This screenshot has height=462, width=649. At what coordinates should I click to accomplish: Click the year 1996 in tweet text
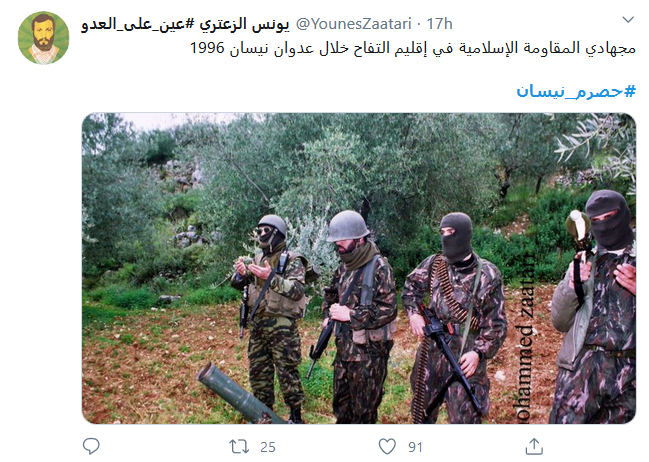(x=207, y=48)
